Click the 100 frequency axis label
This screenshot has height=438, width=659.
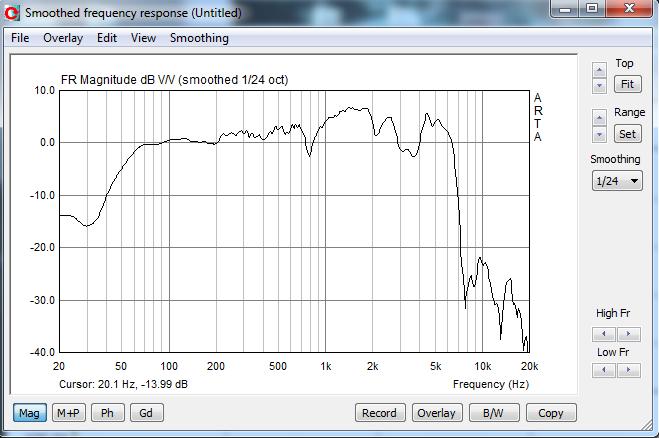tap(169, 367)
